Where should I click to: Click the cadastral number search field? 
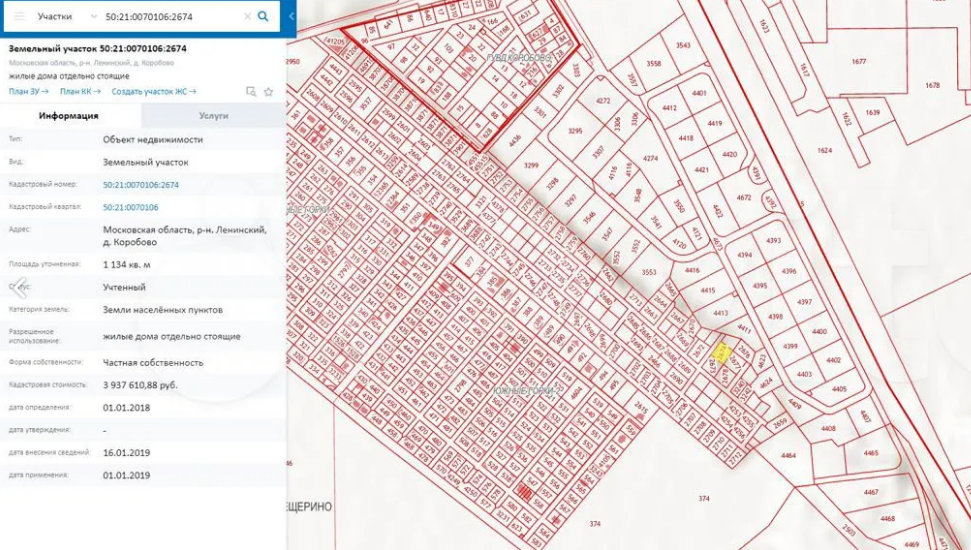170,17
